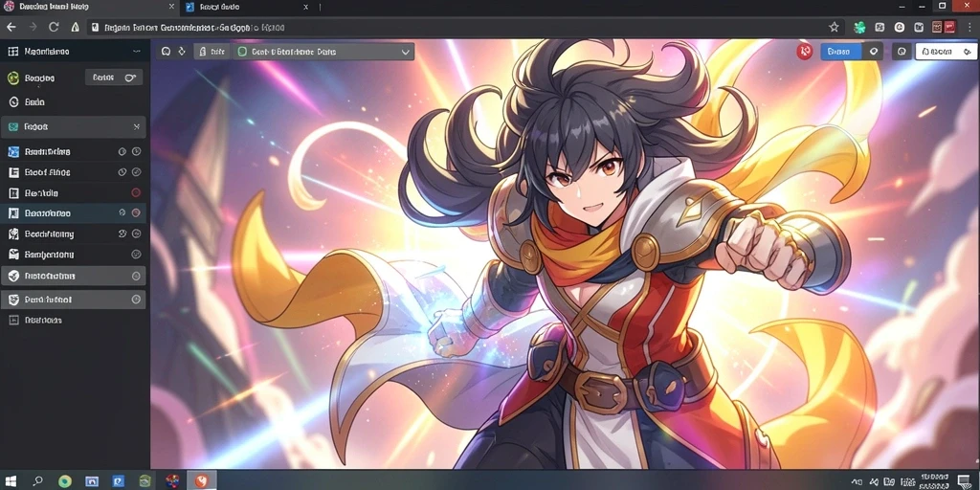Select the sidebar item with the shield icon

tap(74, 300)
